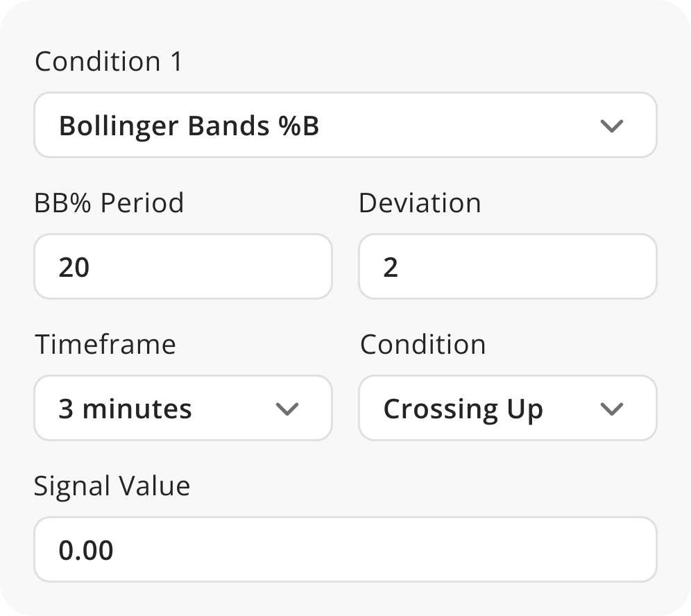Expand the Timeframe dropdown showing 3 minutes
The width and height of the screenshot is (691, 616).
pos(182,409)
